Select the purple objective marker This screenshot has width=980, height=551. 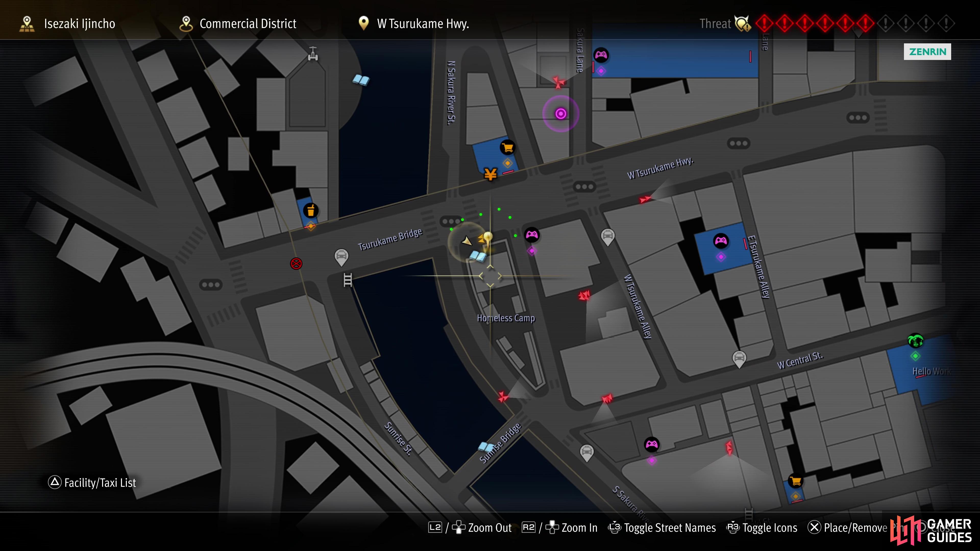point(561,114)
